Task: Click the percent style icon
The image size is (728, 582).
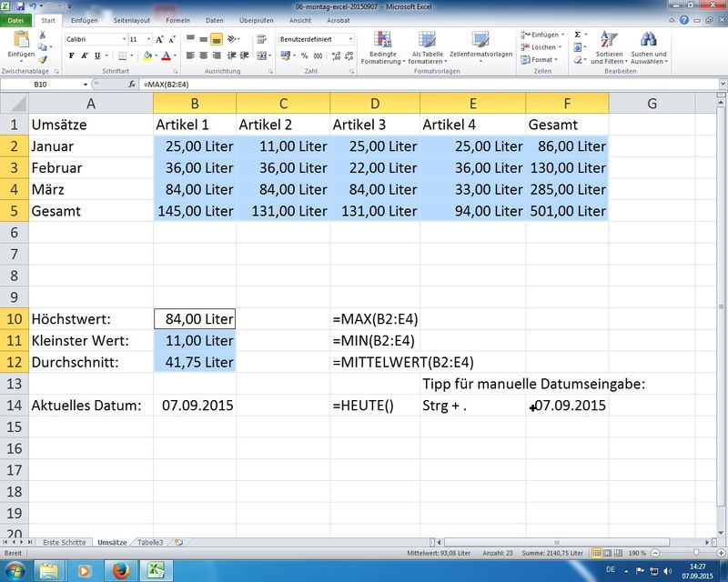Action: pyautogui.click(x=305, y=55)
